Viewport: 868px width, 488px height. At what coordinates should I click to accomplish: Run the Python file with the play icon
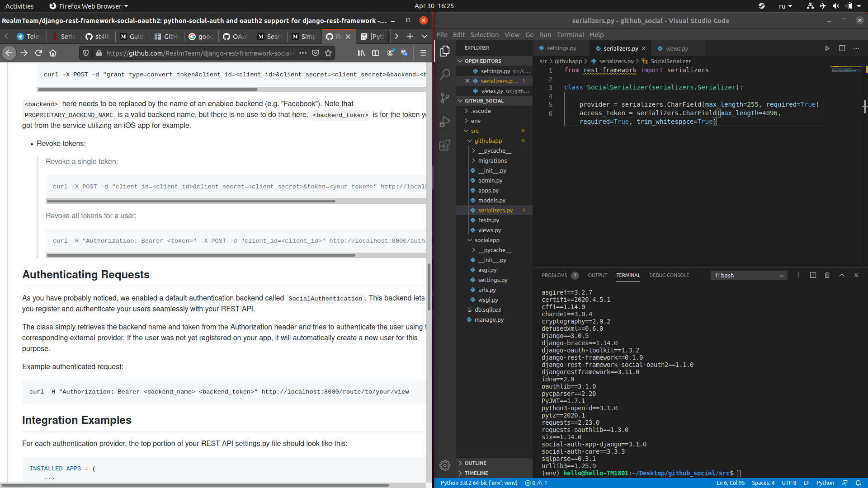pyautogui.click(x=827, y=48)
